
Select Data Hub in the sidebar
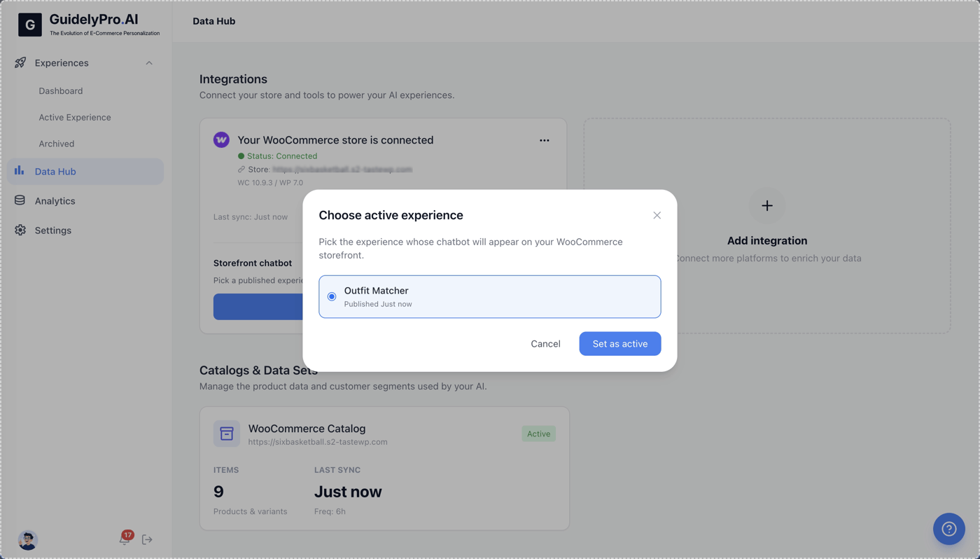click(x=85, y=172)
